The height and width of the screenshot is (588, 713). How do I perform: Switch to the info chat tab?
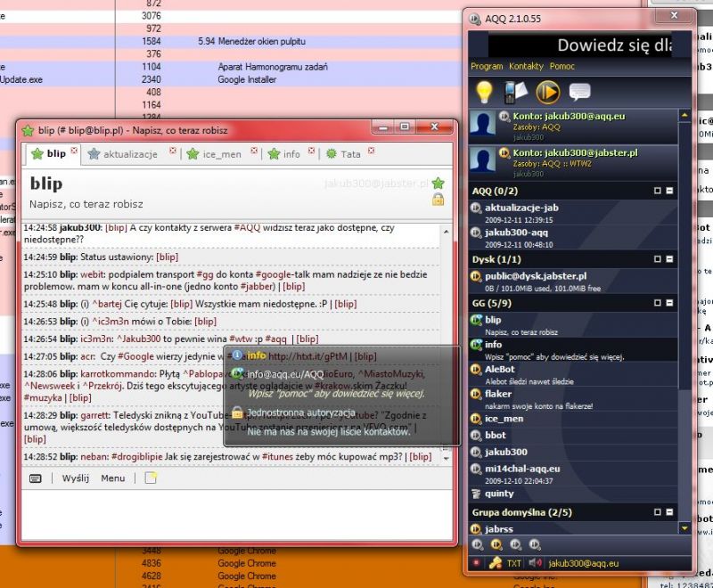tap(291, 154)
